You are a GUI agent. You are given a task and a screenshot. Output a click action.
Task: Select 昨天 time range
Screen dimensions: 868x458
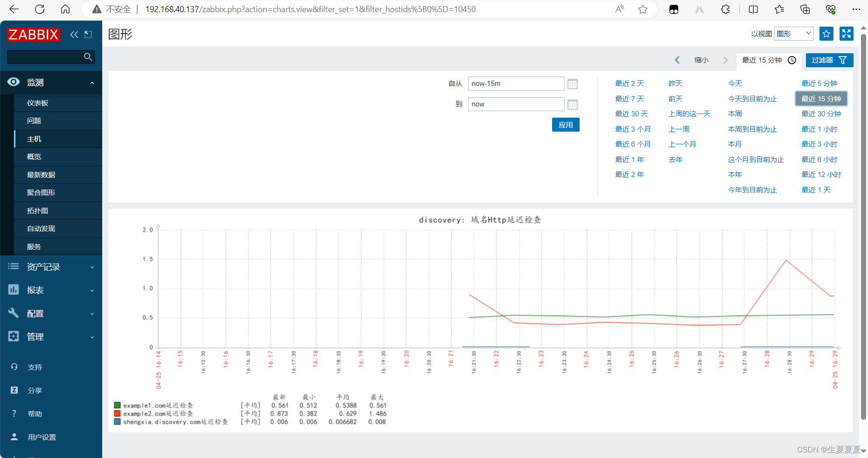(x=675, y=84)
